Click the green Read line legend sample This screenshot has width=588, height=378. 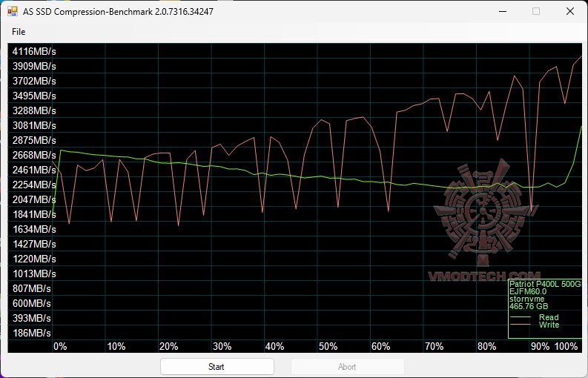tap(521, 317)
